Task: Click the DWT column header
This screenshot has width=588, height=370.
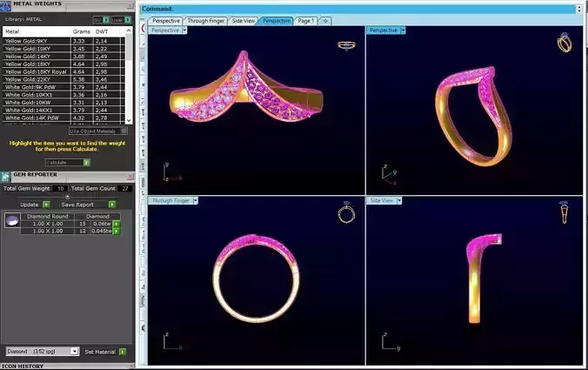Action: tap(106, 31)
